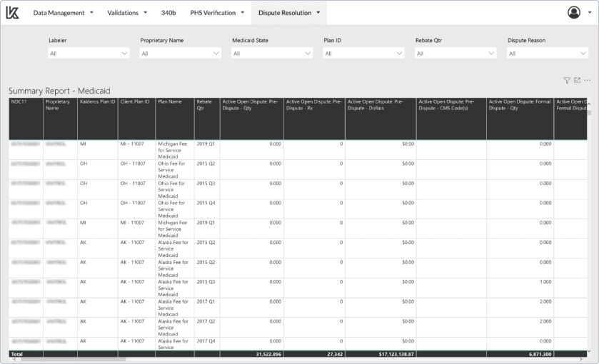Click the Kalderos logo icon

point(12,13)
